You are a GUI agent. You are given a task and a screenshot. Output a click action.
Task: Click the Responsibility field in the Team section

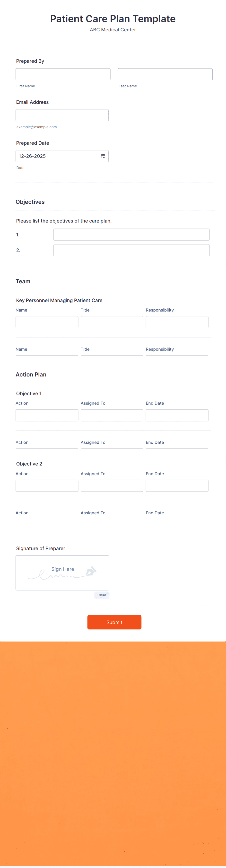click(177, 322)
